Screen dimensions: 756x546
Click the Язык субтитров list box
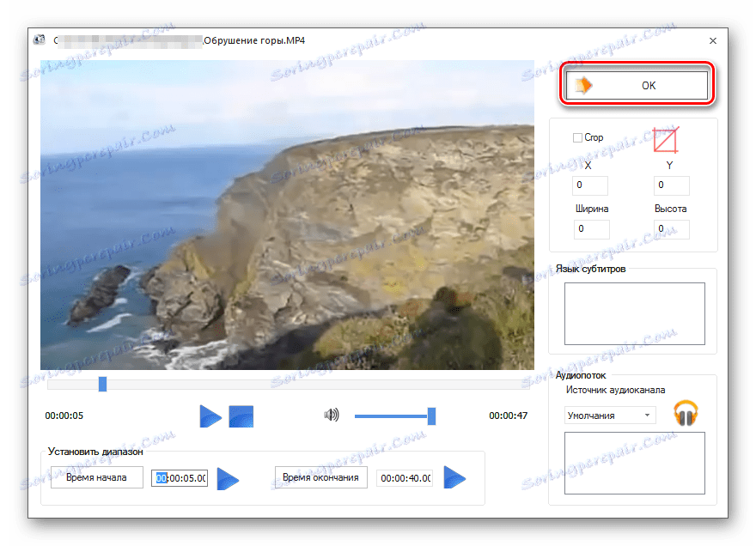(x=635, y=313)
